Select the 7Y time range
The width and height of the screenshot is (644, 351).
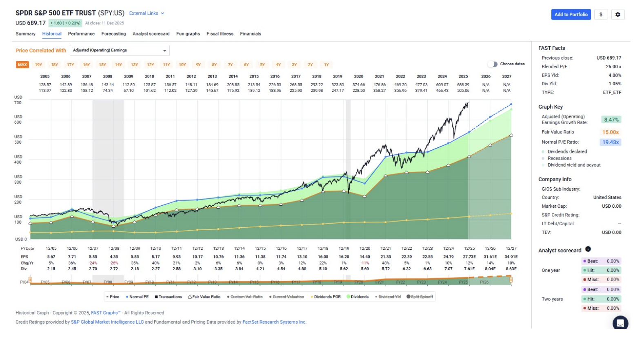click(230, 64)
